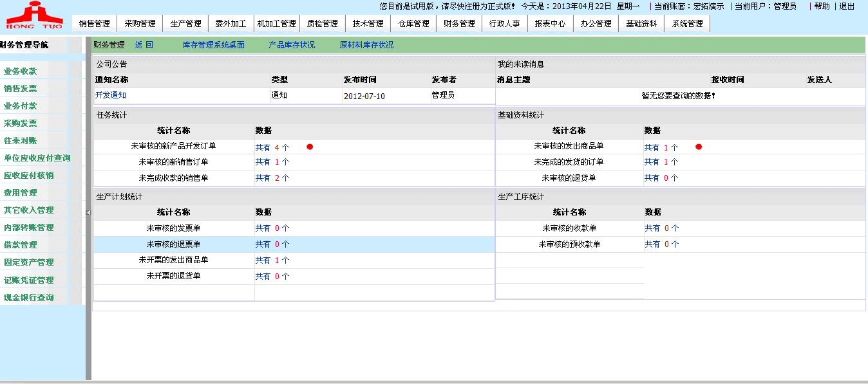Select 单位应收应付查询 in the sidebar

(x=37, y=158)
